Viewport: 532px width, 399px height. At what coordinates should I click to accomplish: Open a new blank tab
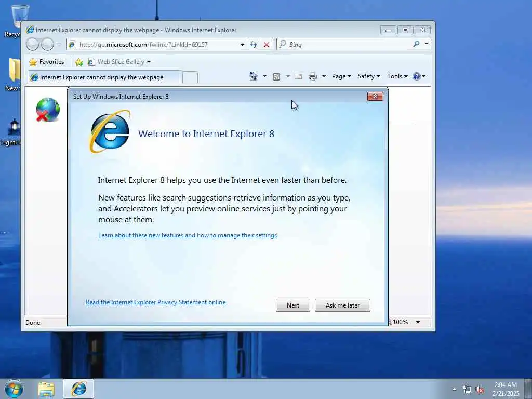click(x=190, y=77)
